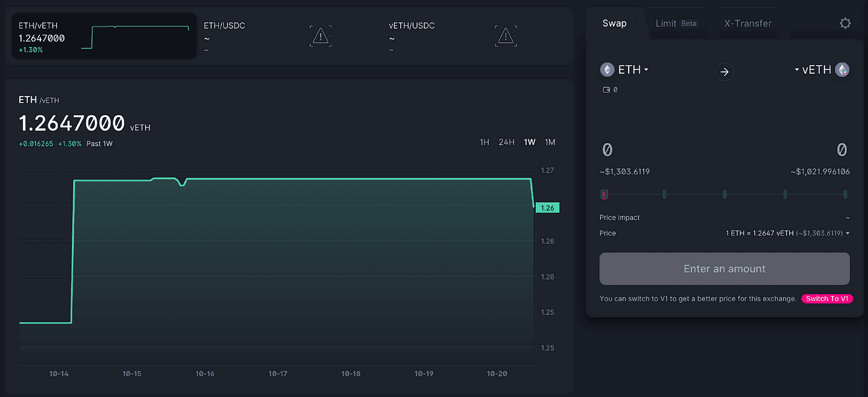This screenshot has height=397, width=868.
Task: Switch chart to 24H timeframe
Action: pyautogui.click(x=507, y=142)
